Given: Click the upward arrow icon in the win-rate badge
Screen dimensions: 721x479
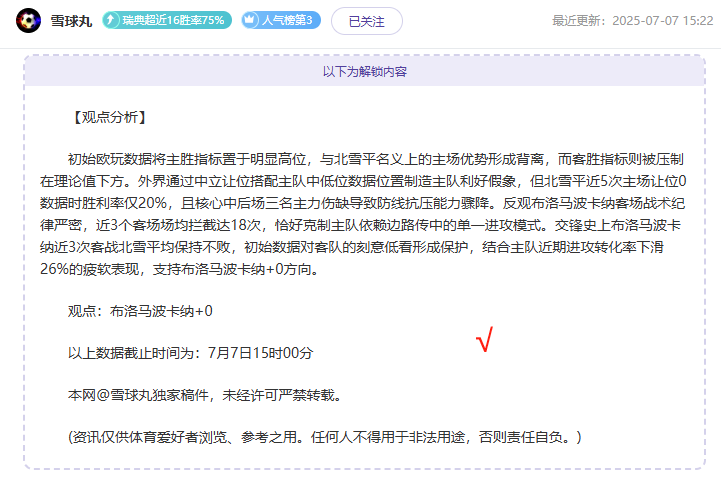Looking at the screenshot, I should coord(110,20).
